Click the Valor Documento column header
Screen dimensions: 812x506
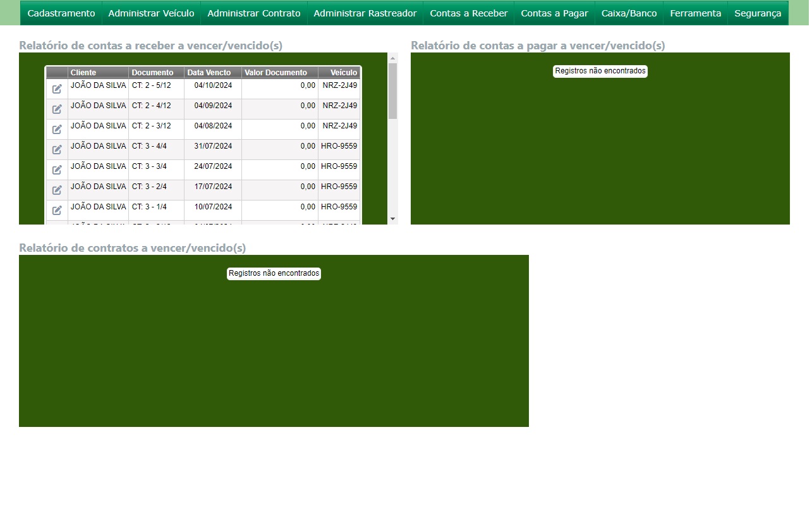point(276,73)
